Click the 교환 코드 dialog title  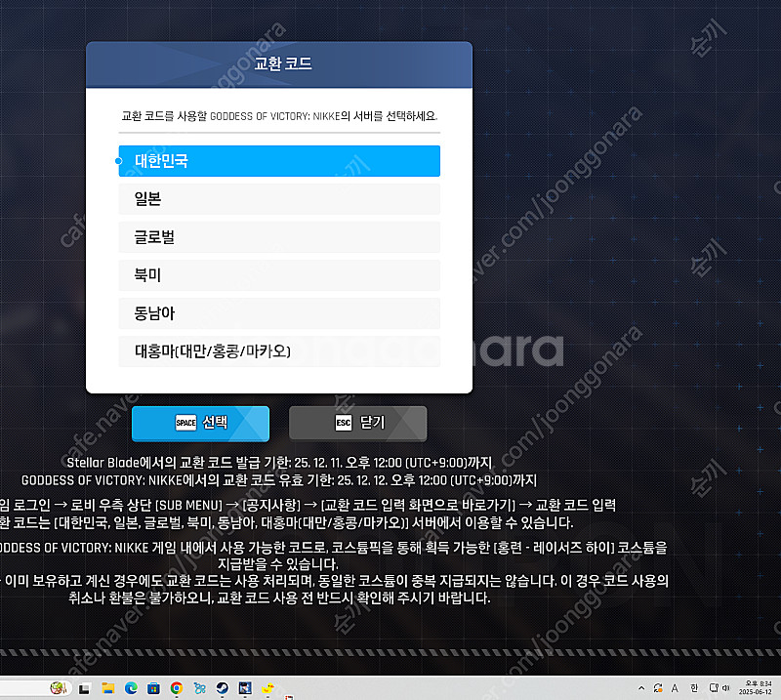pos(283,63)
